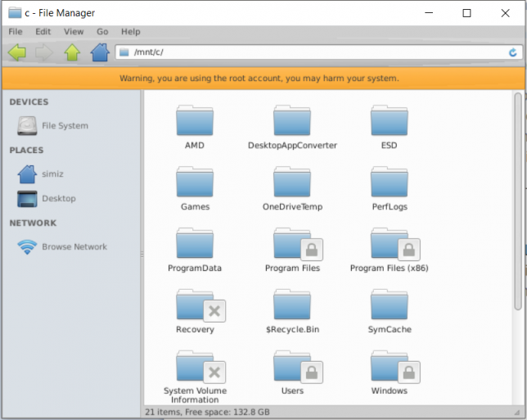
Task: Select the $Recycle.Bin folder
Action: point(292,305)
